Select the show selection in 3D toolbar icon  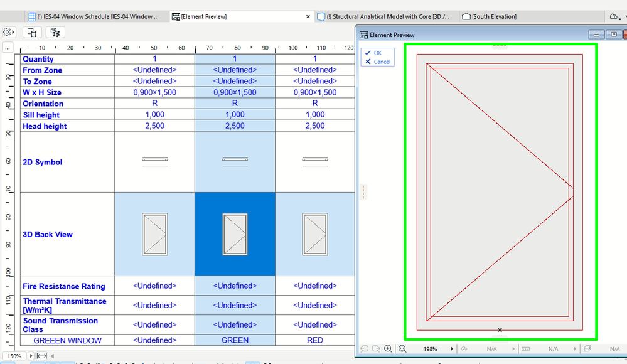pos(55,31)
